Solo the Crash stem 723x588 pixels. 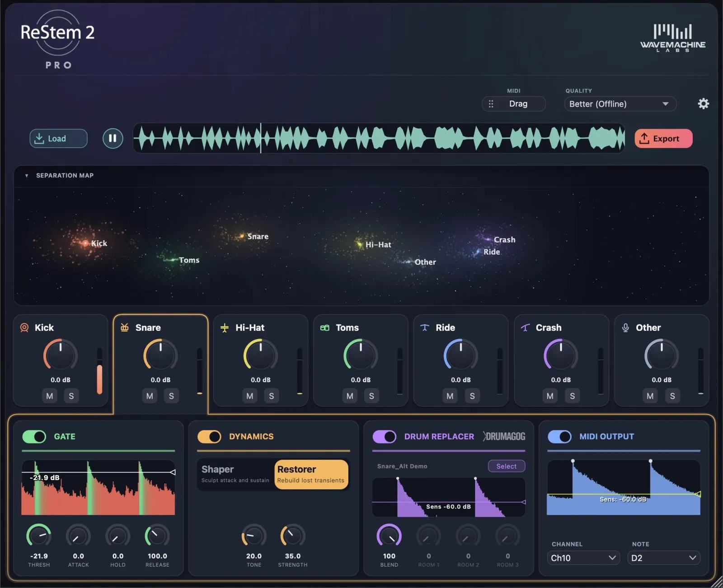[572, 396]
